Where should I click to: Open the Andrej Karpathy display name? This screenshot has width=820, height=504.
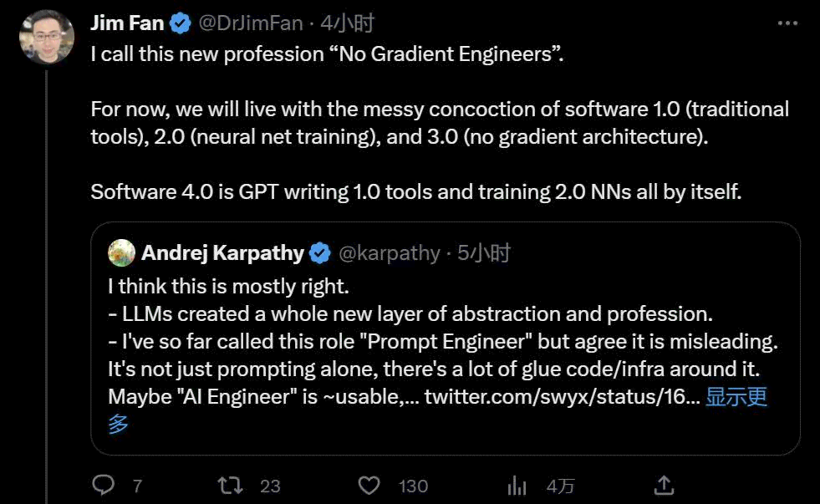click(x=223, y=253)
